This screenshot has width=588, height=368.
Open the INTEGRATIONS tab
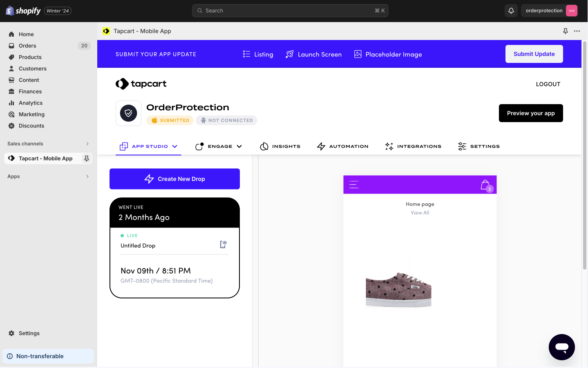[x=413, y=146]
